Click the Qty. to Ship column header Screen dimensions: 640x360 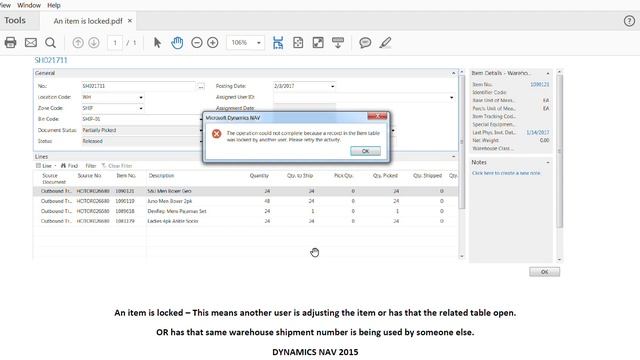pos(300,176)
